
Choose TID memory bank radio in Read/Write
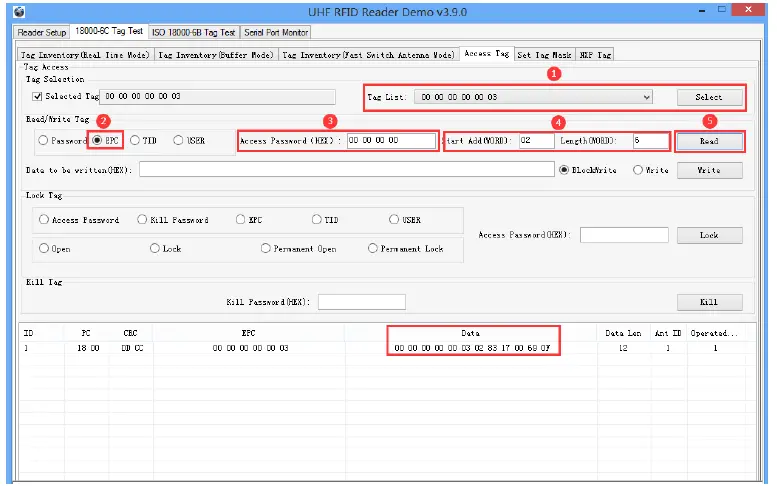coord(135,141)
